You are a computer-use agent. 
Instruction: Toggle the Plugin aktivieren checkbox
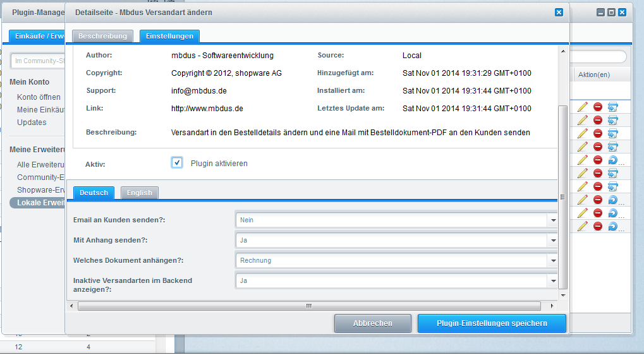(x=177, y=163)
